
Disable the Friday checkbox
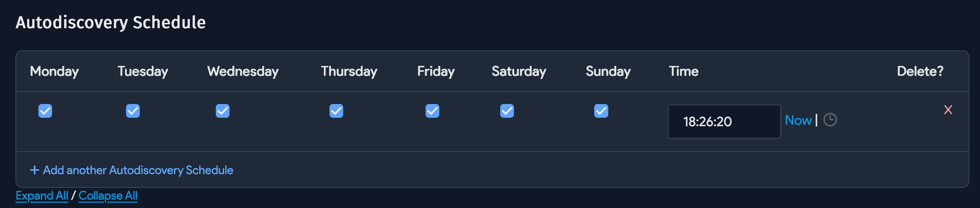click(x=432, y=111)
